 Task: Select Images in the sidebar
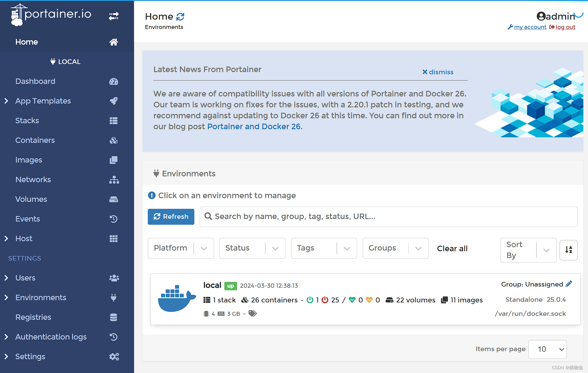tap(29, 160)
